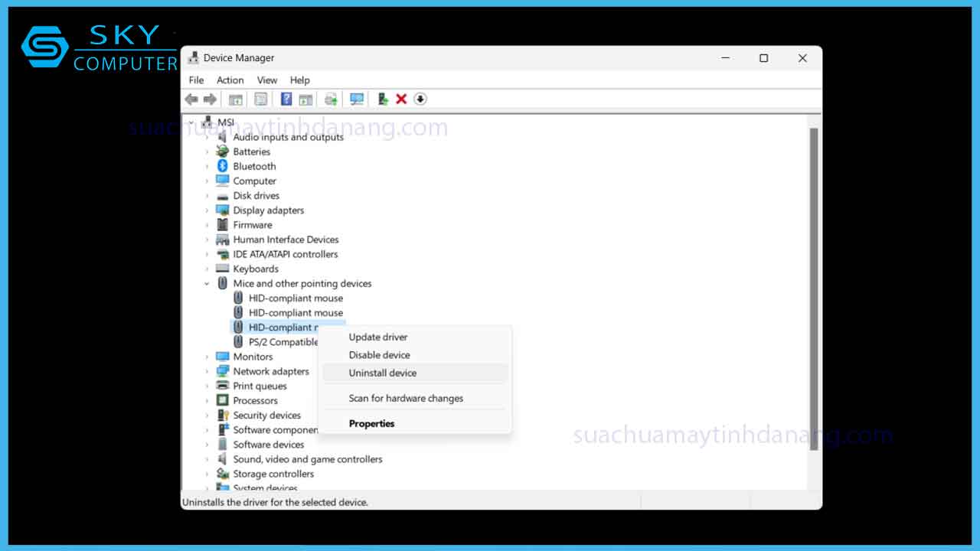
Task: Click the red X uninstall device icon
Action: pyautogui.click(x=401, y=99)
